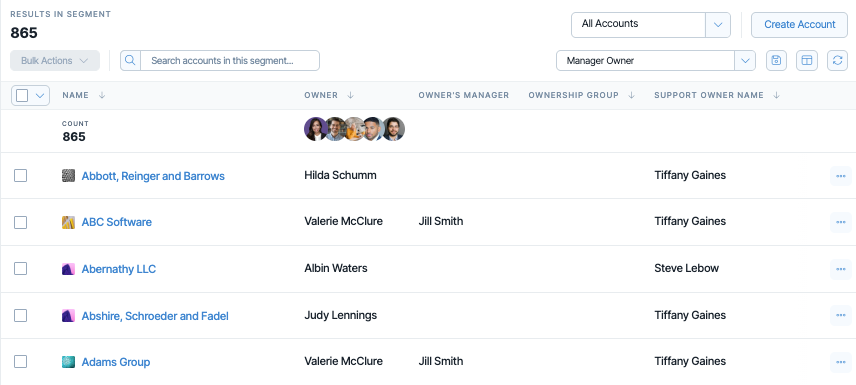Check the Adams Group row checkbox
This screenshot has height=385, width=856.
20,362
